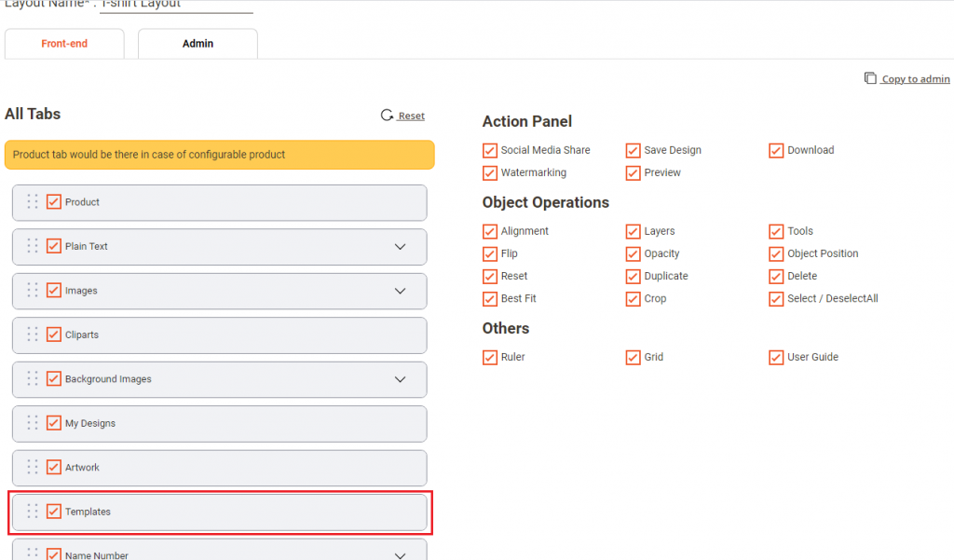The height and width of the screenshot is (560, 954).
Task: Toggle the Grid checkbox under Others
Action: coord(633,357)
